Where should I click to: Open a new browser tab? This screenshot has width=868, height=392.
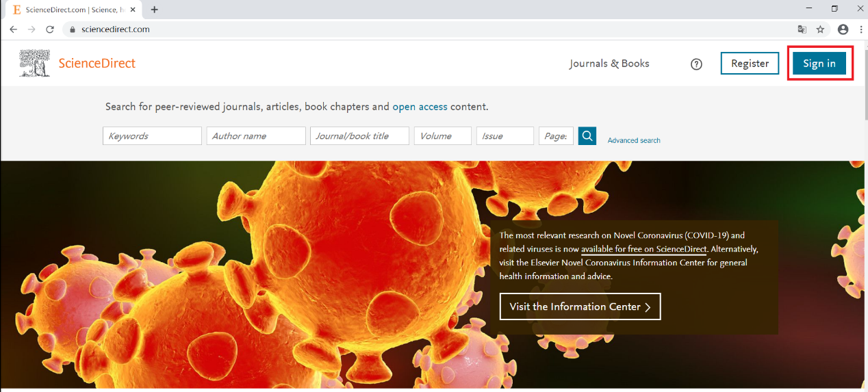155,10
